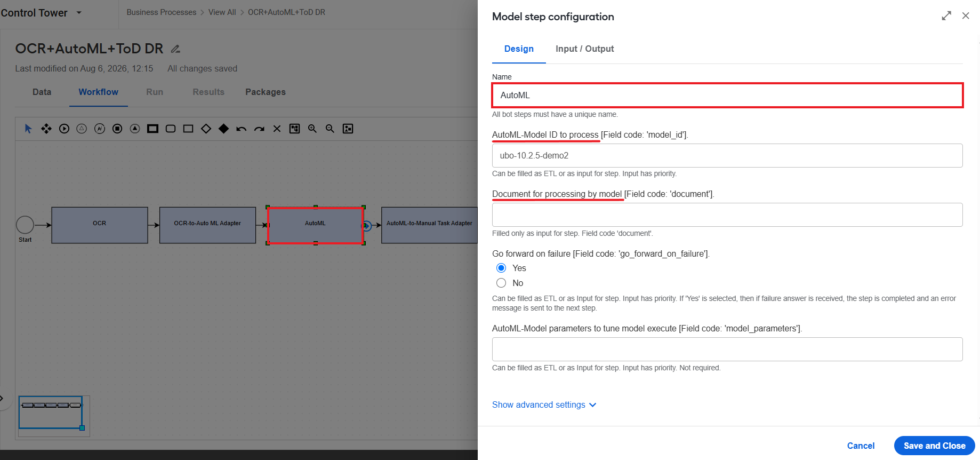Screen dimensions: 980x460
Task: Click the 'Last modified on Aug 6, 2026, 12:15' text
Action: tap(84, 68)
